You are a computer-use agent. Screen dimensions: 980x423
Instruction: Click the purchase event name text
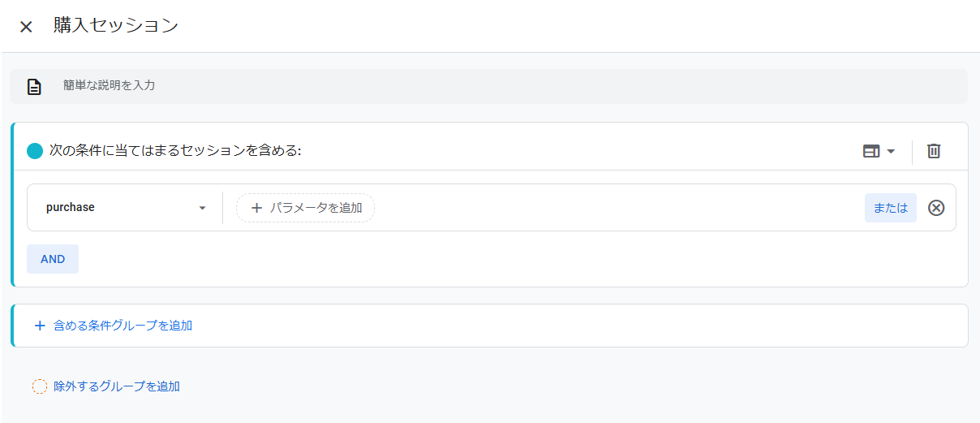coord(71,208)
